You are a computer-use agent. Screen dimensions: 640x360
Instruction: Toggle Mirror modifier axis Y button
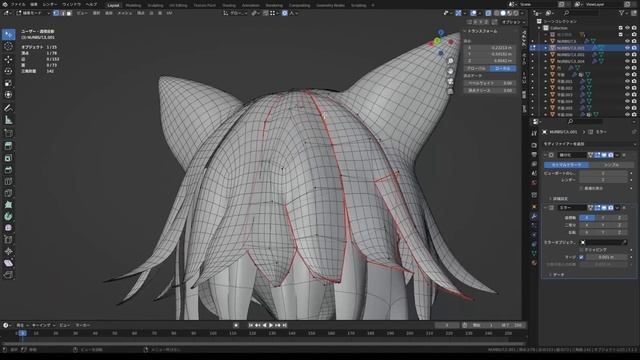click(603, 218)
